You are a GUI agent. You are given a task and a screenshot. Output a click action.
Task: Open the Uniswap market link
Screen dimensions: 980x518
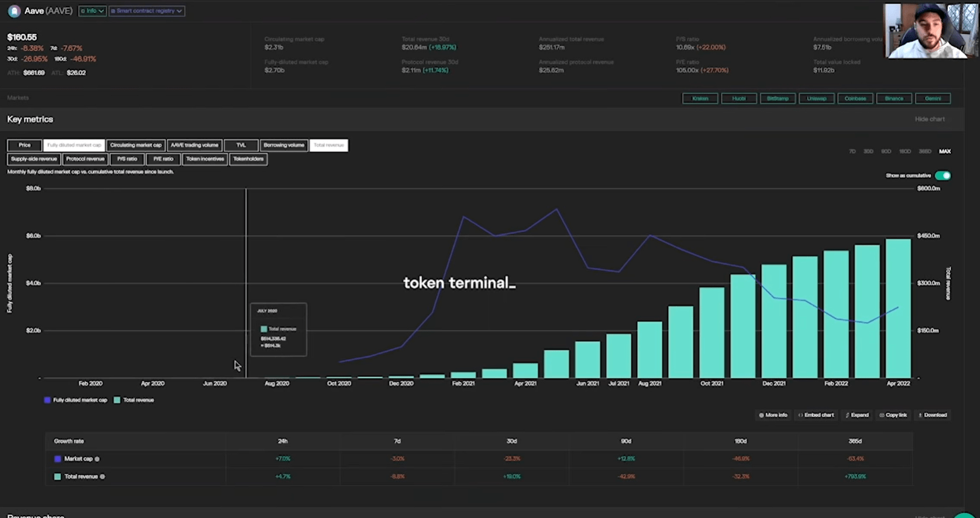(816, 98)
